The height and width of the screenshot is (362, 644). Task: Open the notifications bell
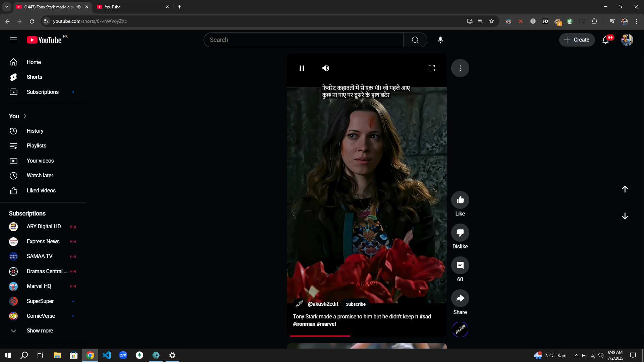pos(605,40)
